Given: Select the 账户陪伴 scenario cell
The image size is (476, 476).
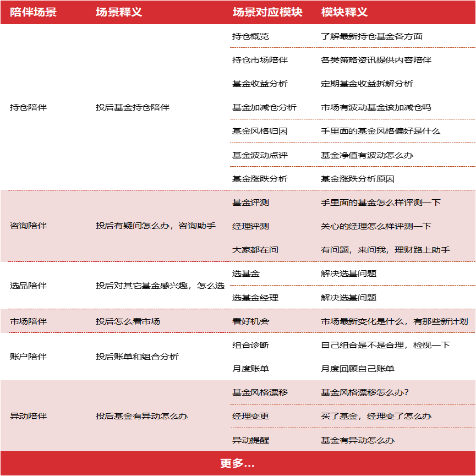Looking at the screenshot, I should pyautogui.click(x=28, y=357).
